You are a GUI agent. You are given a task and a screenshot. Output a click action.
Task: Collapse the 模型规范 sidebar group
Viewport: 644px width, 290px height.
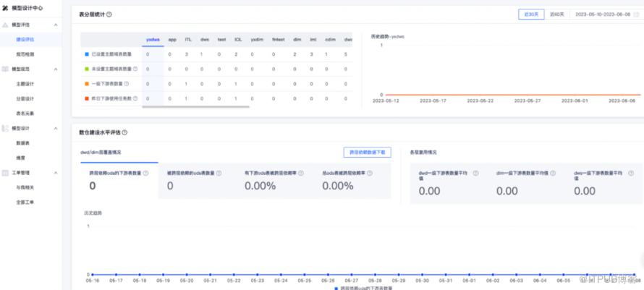coord(56,69)
